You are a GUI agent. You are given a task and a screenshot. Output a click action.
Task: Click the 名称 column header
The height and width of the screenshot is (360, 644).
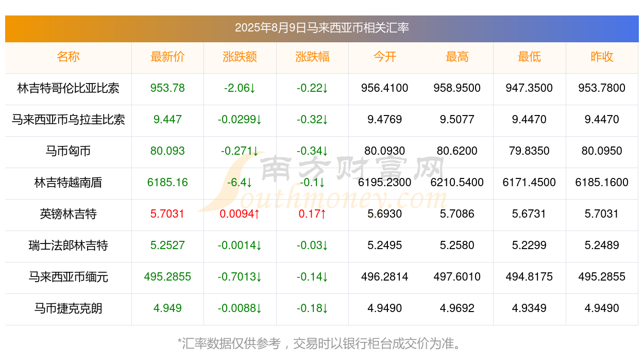[x=69, y=57]
